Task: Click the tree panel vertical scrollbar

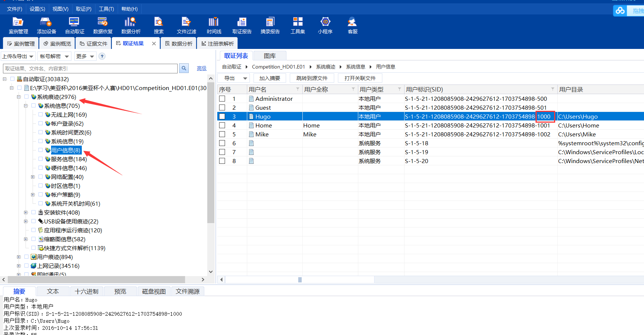Action: [211, 152]
